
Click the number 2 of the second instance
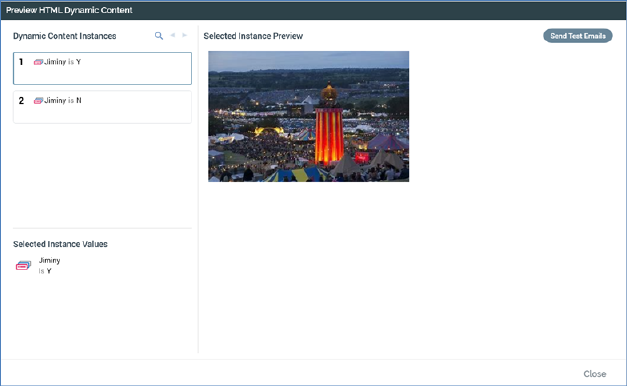point(21,101)
